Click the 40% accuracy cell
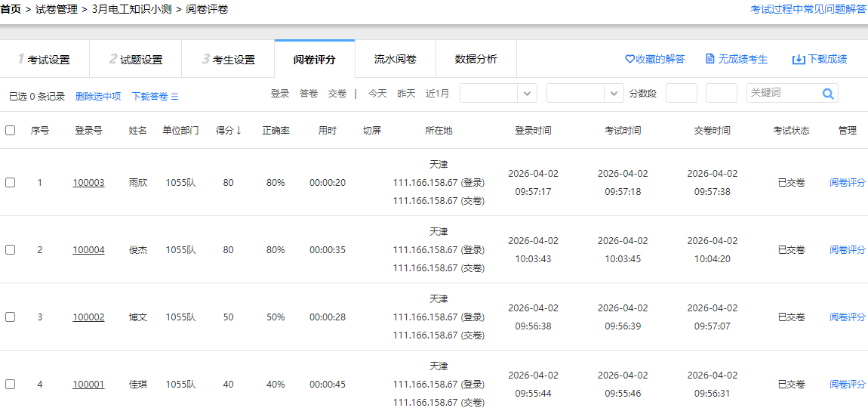The image size is (868, 408). 275,384
